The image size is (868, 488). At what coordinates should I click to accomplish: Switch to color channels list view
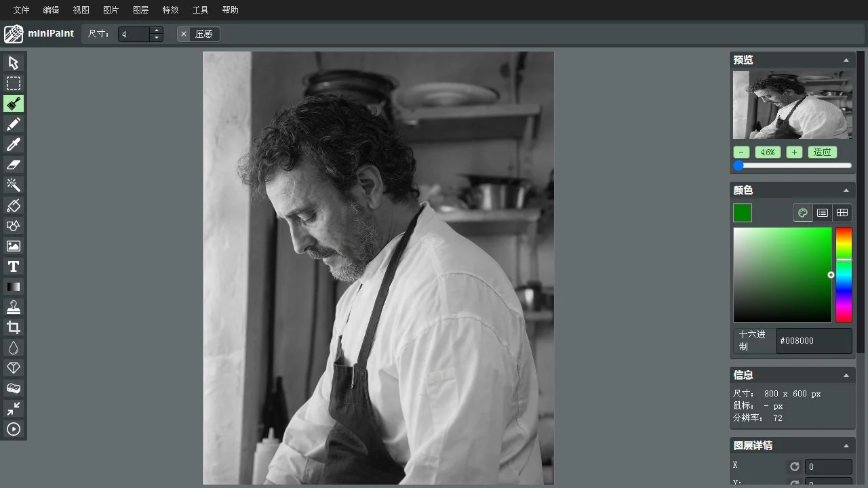[x=823, y=213]
